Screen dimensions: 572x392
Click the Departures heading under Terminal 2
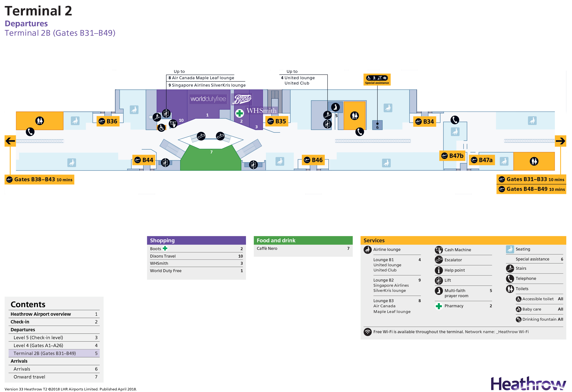click(26, 24)
